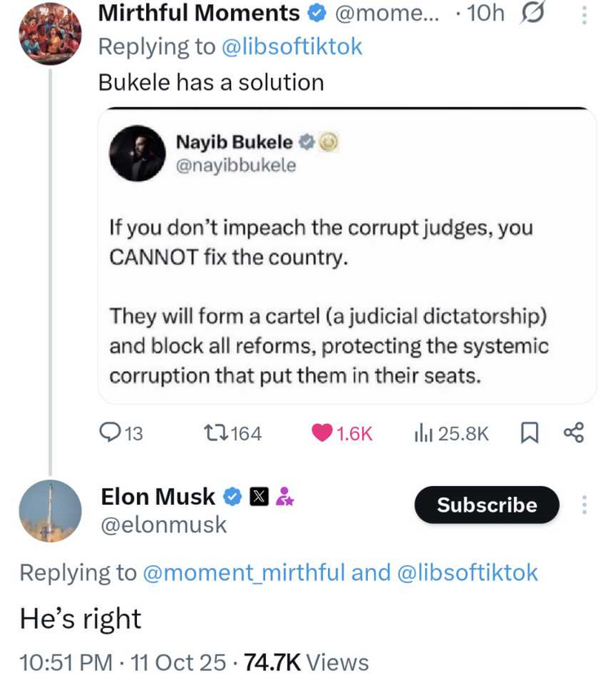Open Mirthful Moments tweet more options
The image size is (616, 685).
[583, 15]
